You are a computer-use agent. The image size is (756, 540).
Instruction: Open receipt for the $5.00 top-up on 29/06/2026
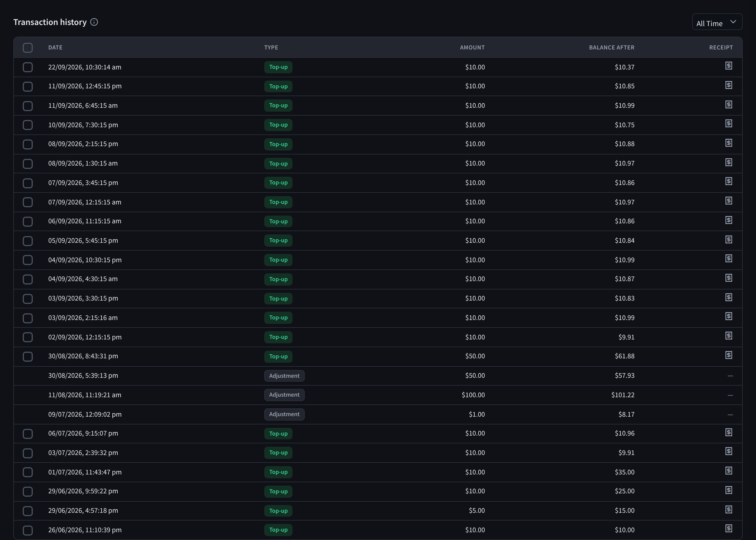click(729, 509)
